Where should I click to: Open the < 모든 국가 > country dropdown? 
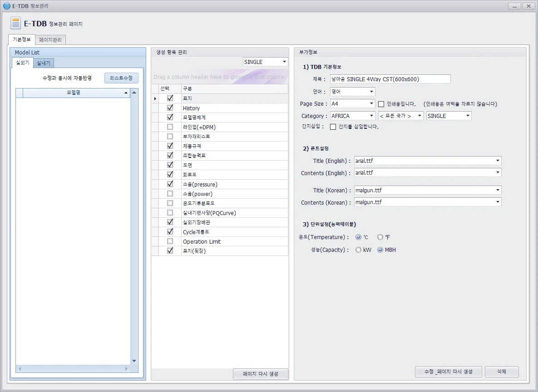click(420, 116)
